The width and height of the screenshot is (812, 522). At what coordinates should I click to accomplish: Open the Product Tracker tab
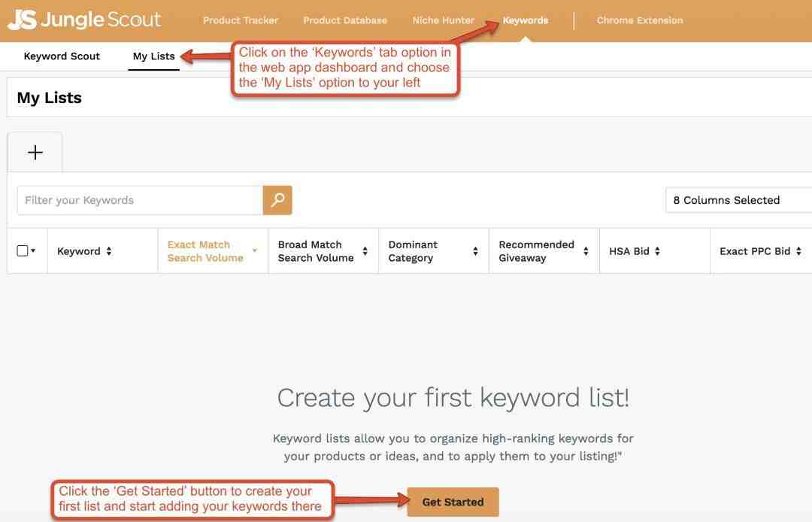pos(241,20)
